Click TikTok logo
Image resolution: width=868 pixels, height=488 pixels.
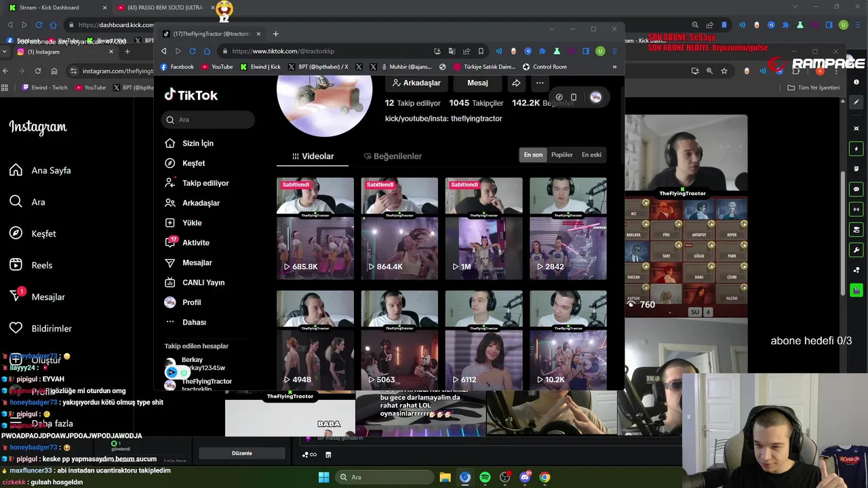tap(191, 95)
